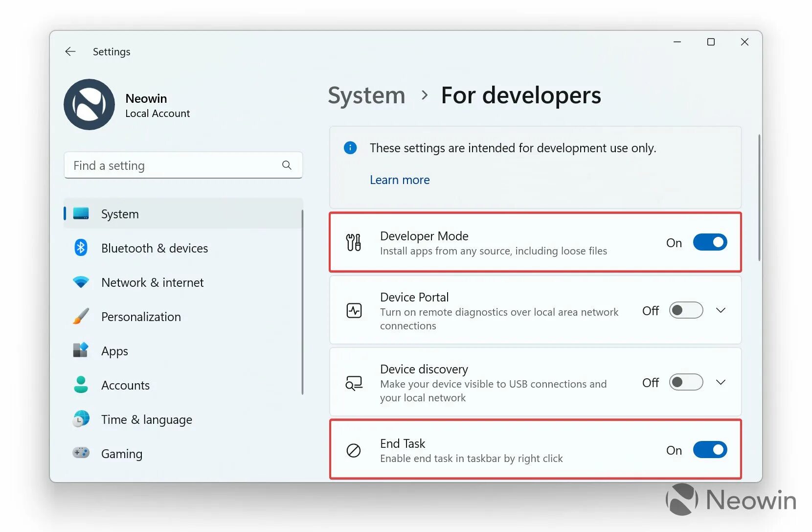Focus the Find a setting search box
The image size is (812, 532).
point(174,165)
